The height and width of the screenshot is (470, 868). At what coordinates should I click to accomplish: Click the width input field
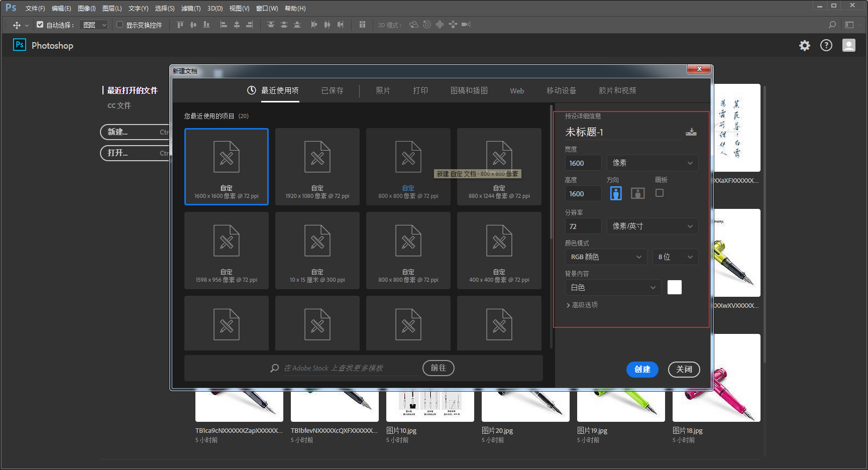click(x=583, y=163)
